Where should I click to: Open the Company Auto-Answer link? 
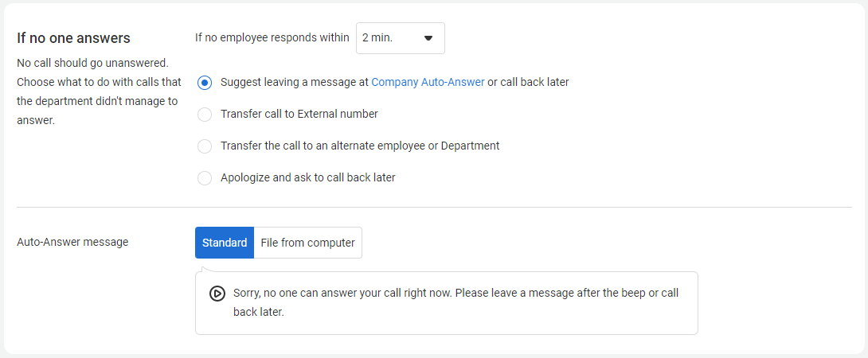tap(428, 82)
